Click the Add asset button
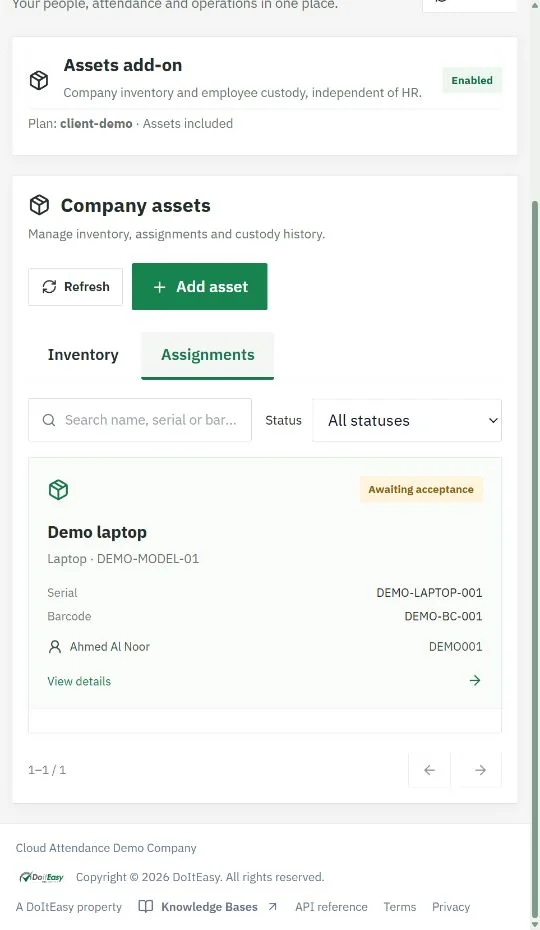This screenshot has height=930, width=540. click(x=199, y=286)
